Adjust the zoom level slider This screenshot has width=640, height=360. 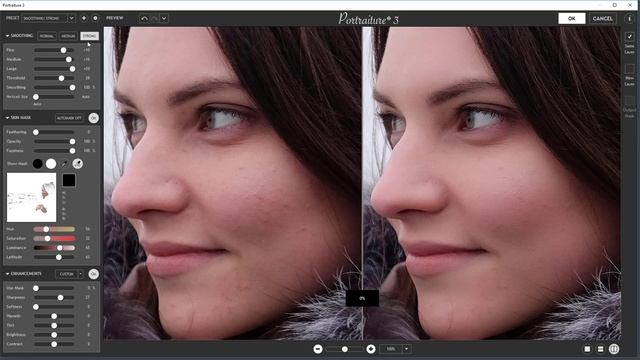(344, 349)
